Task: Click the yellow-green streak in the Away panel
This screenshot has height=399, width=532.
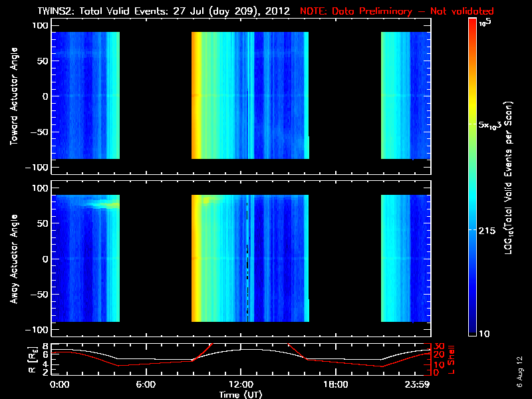Action: 103,205
